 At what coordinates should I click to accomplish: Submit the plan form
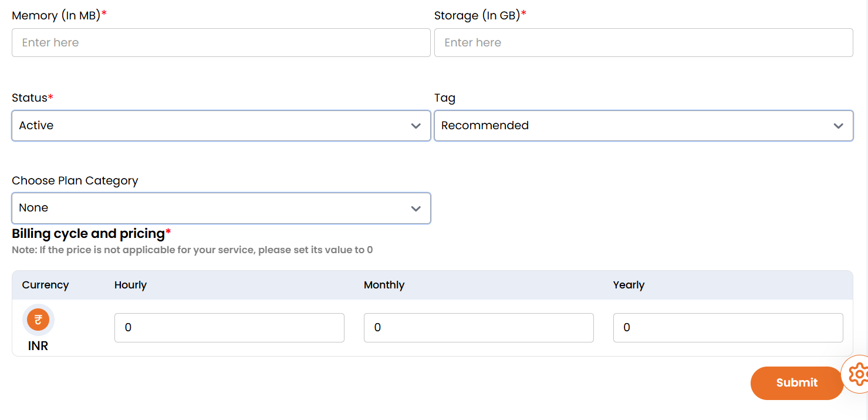(796, 383)
